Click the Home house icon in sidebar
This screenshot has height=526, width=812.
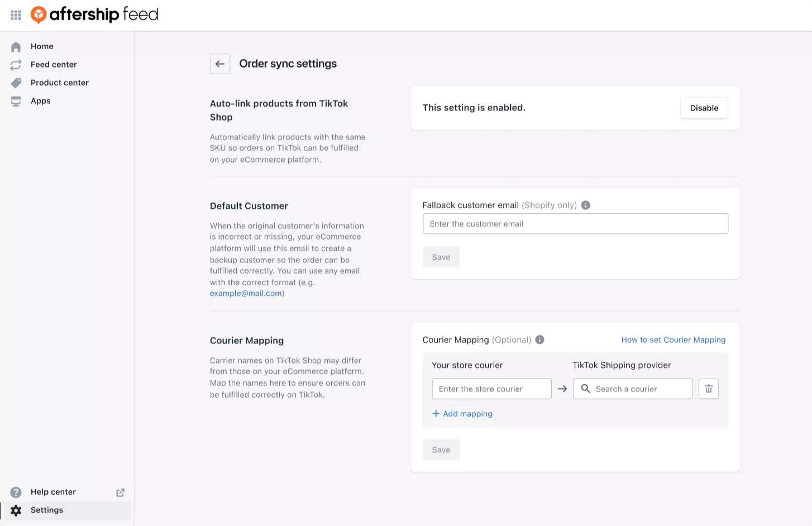(16, 47)
